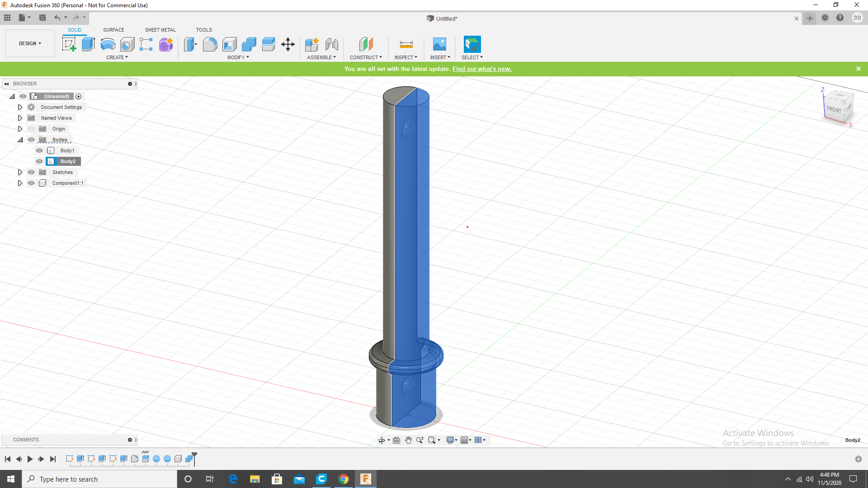The height and width of the screenshot is (488, 868).
Task: Open timeline settings gear
Action: click(859, 459)
